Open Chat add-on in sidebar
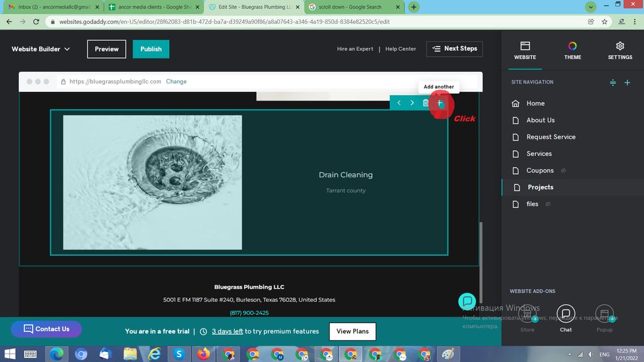This screenshot has height=362, width=644. 565,316
